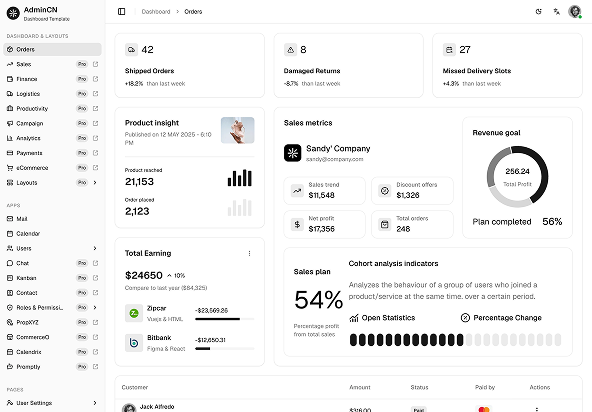
Task: Open the user avatar menu
Action: pyautogui.click(x=575, y=12)
